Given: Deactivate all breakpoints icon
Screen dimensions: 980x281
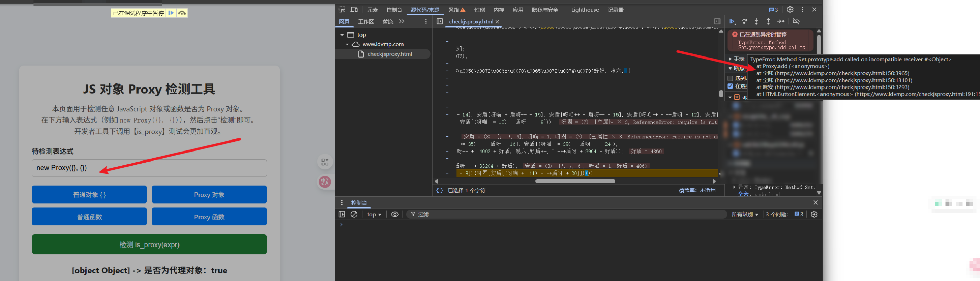Looking at the screenshot, I should click(796, 21).
